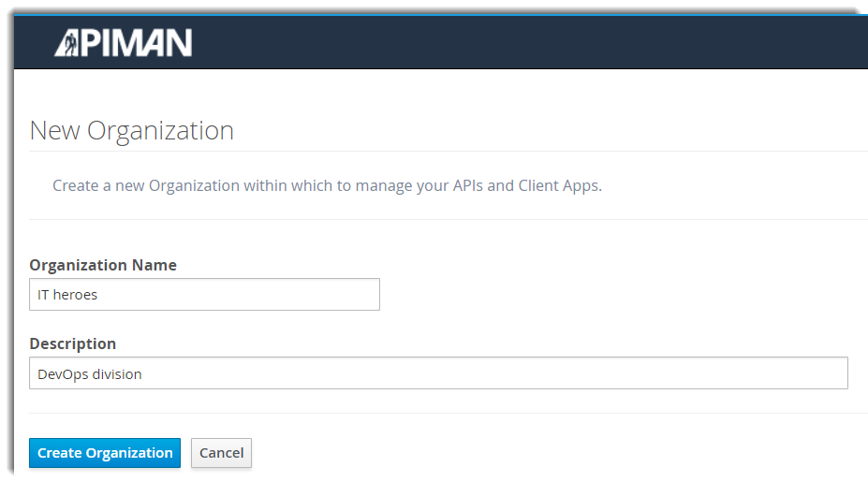The width and height of the screenshot is (868, 482).
Task: Cancel the new organization form
Action: coord(221,453)
